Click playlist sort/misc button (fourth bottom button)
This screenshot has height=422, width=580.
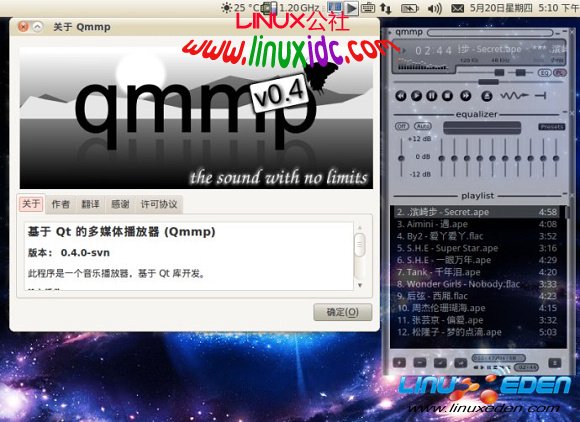point(461,363)
